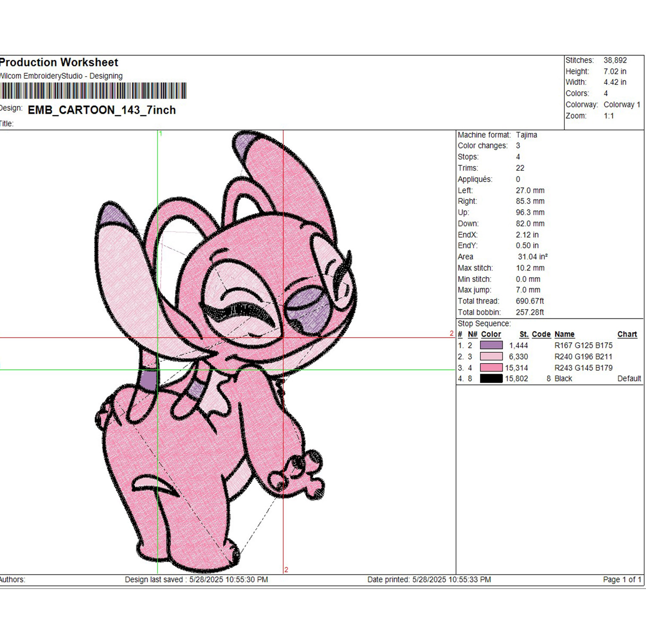
Task: Click the 'Page 1 of 1' indicator
Action: [x=622, y=579]
